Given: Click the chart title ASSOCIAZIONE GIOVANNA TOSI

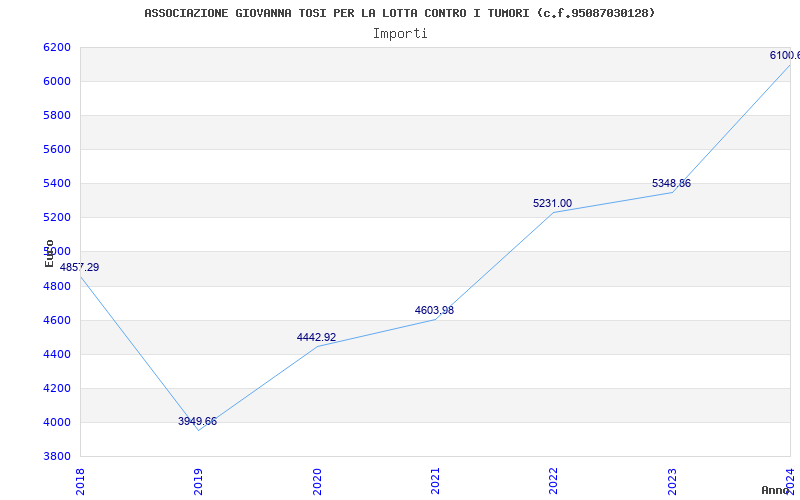Looking at the screenshot, I should (399, 13).
